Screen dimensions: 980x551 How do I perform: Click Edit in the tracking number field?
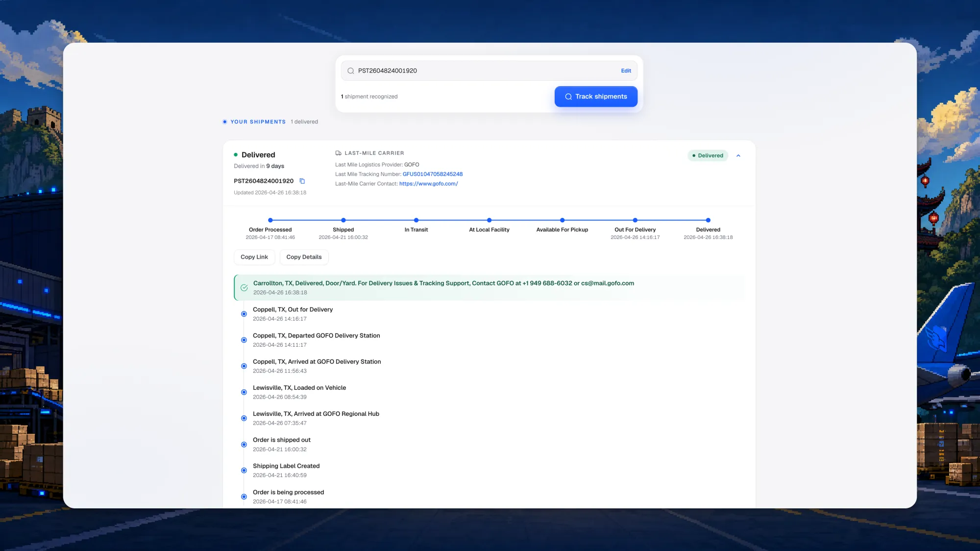pos(626,71)
